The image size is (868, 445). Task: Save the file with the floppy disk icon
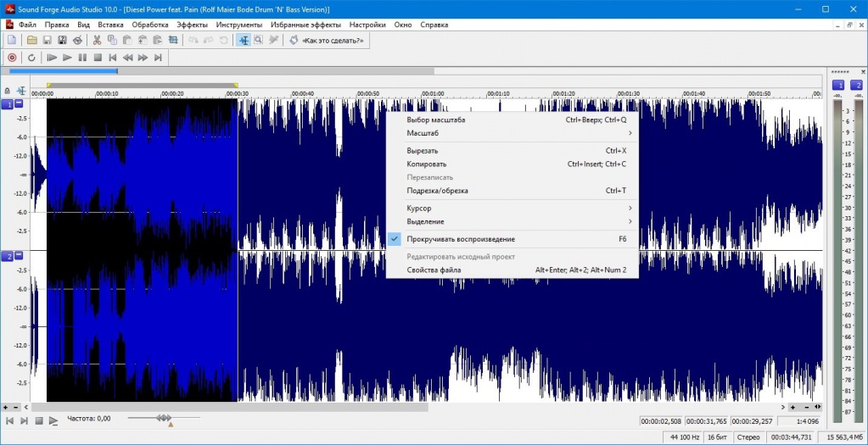47,40
